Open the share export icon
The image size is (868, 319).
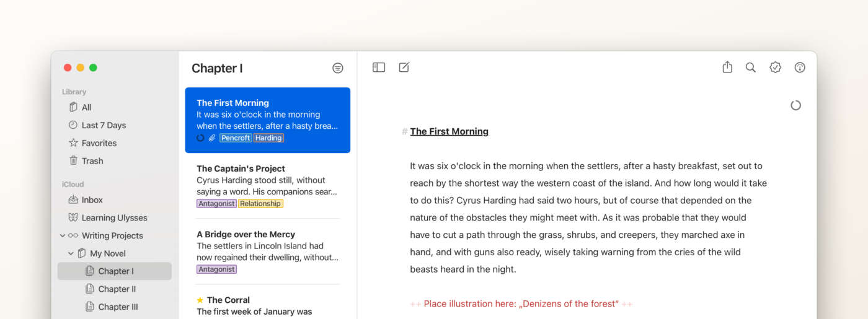(x=727, y=68)
